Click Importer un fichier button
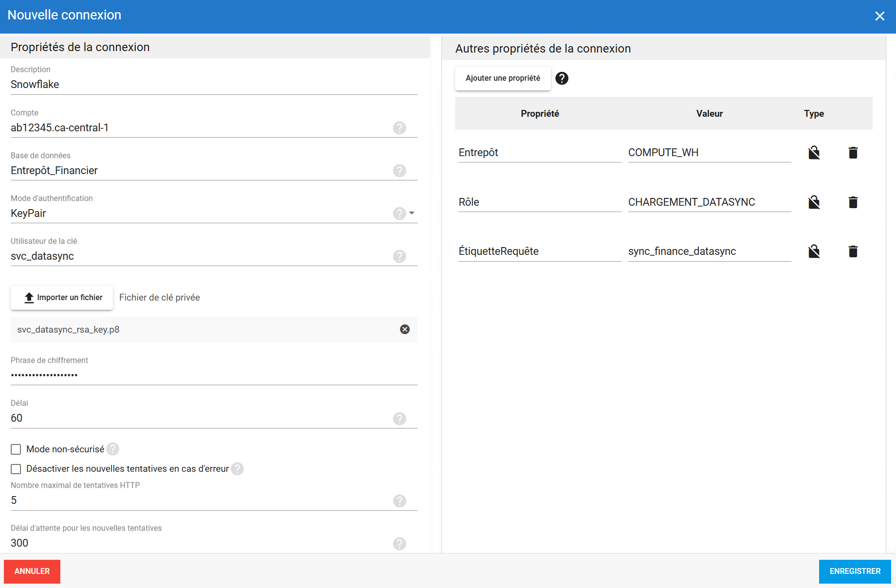The width and height of the screenshot is (896, 588). pyautogui.click(x=62, y=298)
